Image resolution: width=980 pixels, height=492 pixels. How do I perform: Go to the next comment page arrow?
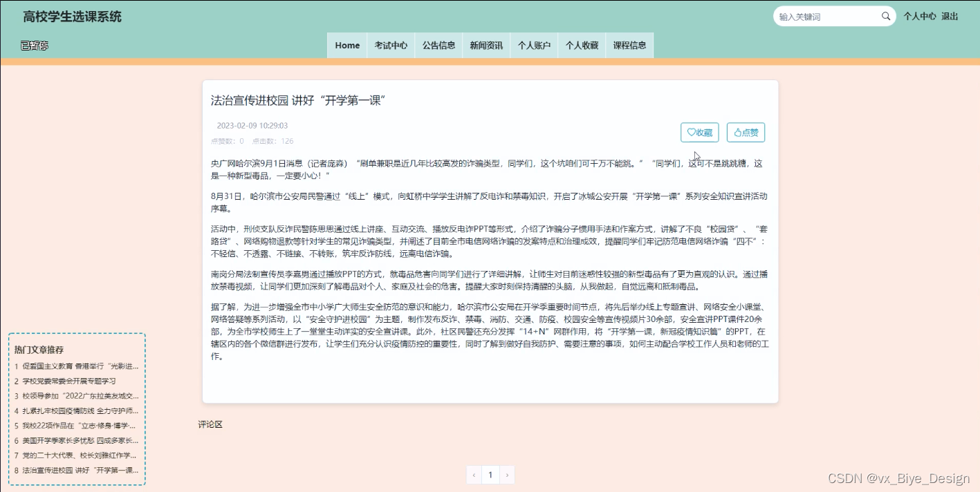coord(507,475)
